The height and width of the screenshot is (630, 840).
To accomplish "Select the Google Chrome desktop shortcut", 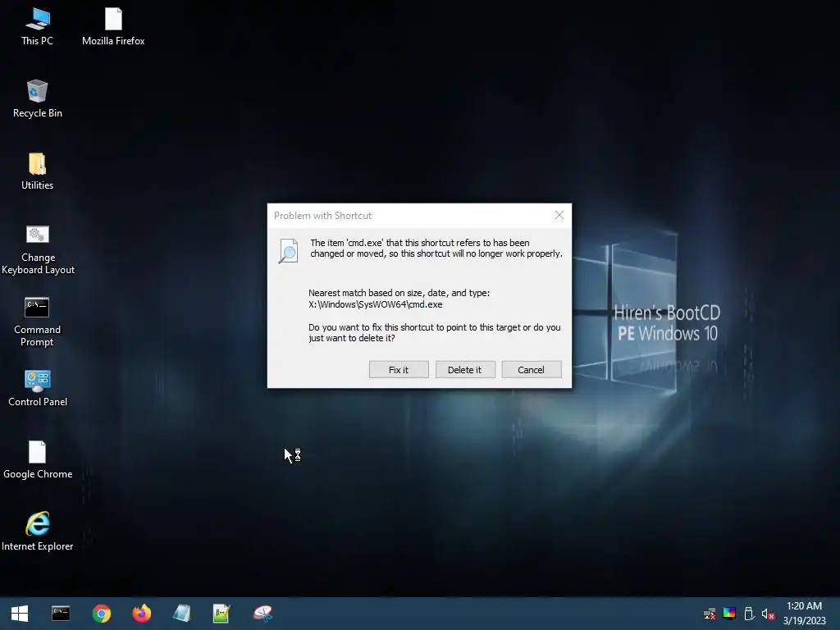I will tap(38, 461).
